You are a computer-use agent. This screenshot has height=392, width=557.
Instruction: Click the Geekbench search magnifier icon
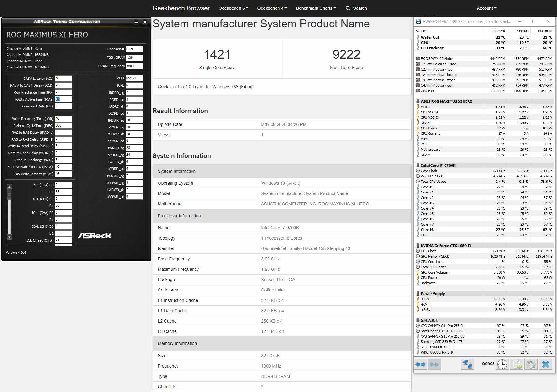point(348,8)
